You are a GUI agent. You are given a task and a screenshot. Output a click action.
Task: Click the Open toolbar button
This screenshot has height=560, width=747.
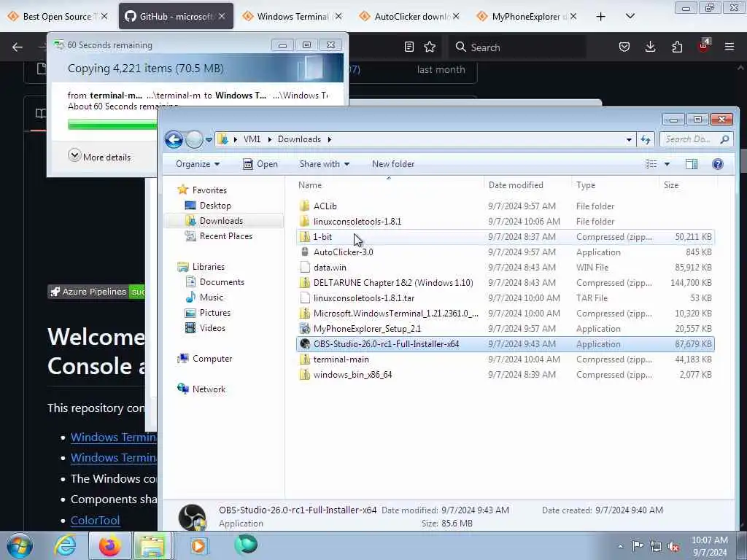(x=260, y=164)
